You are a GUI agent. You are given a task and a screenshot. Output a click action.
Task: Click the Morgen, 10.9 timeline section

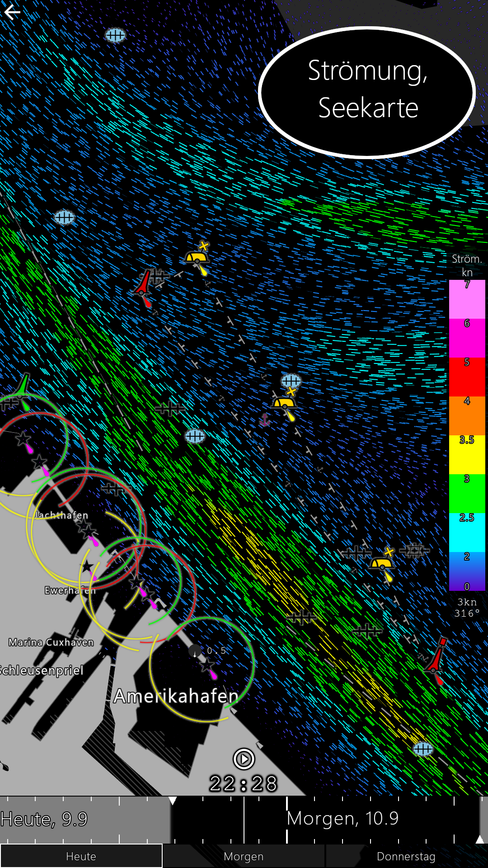pyautogui.click(x=343, y=819)
